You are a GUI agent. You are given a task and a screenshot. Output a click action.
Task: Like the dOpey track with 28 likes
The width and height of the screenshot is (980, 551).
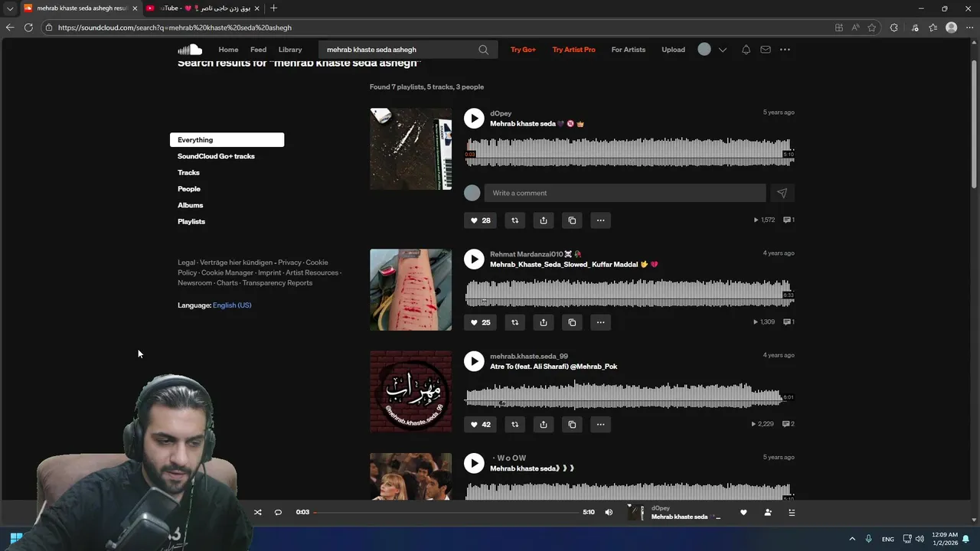click(x=480, y=220)
